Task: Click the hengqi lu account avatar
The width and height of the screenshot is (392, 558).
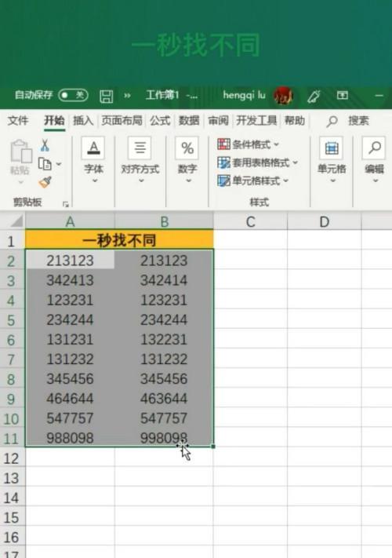Action: tap(283, 96)
